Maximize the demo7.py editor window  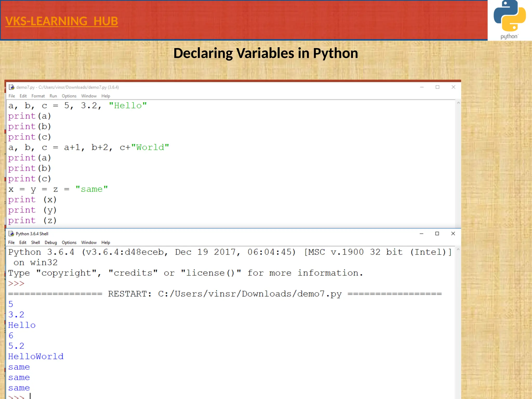[x=437, y=87]
